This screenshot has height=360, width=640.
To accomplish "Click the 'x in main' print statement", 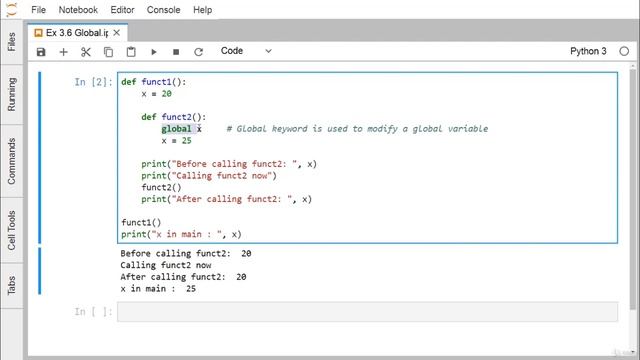I will pos(181,234).
